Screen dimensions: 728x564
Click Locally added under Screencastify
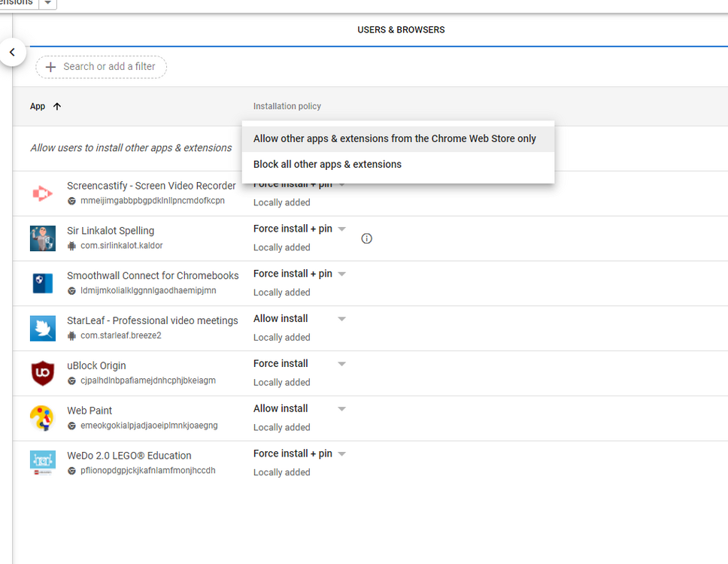click(282, 202)
